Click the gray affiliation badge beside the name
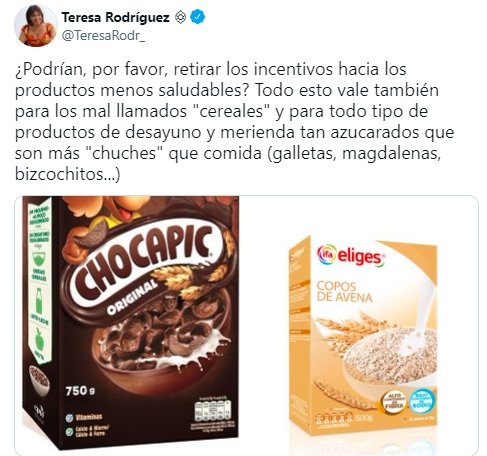The width and height of the screenshot is (487, 456). point(180,17)
